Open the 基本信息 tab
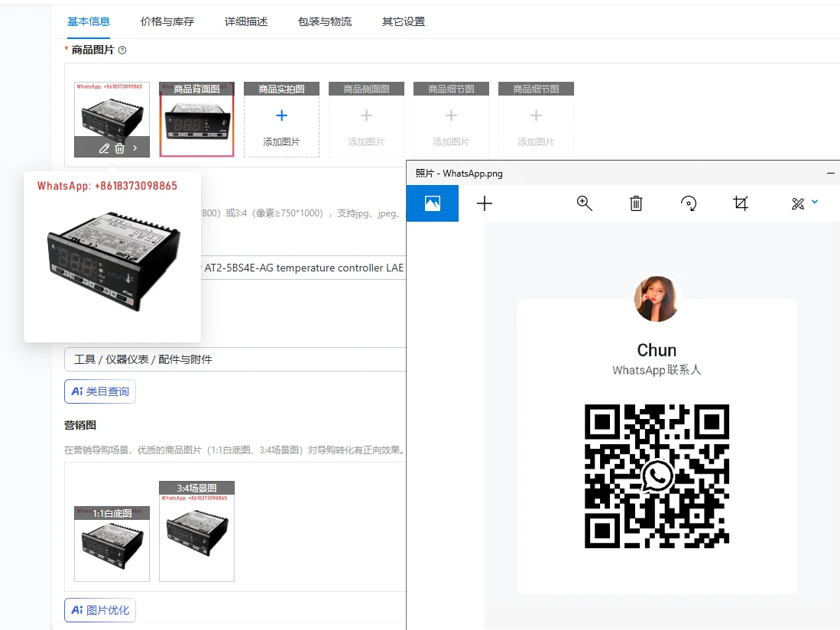840x630 pixels. 89,21
